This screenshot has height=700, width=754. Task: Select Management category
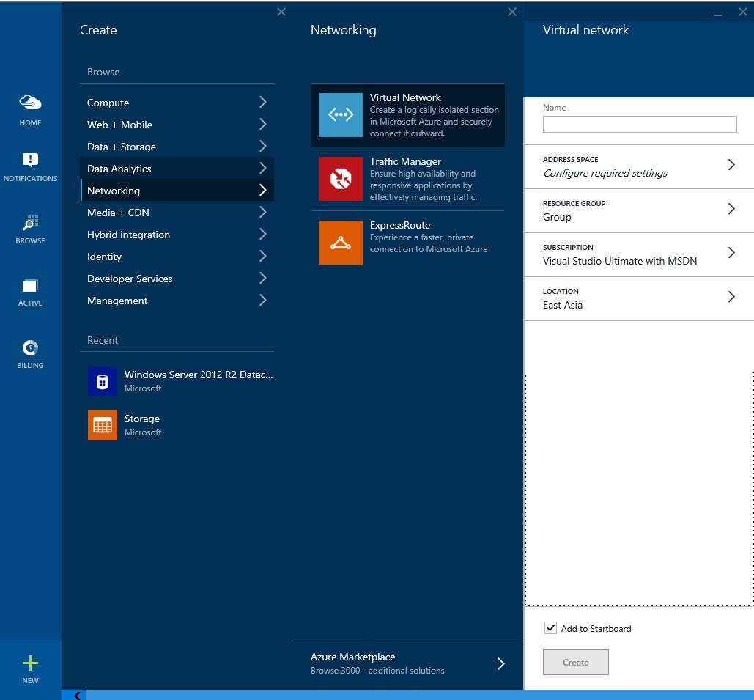coord(177,301)
